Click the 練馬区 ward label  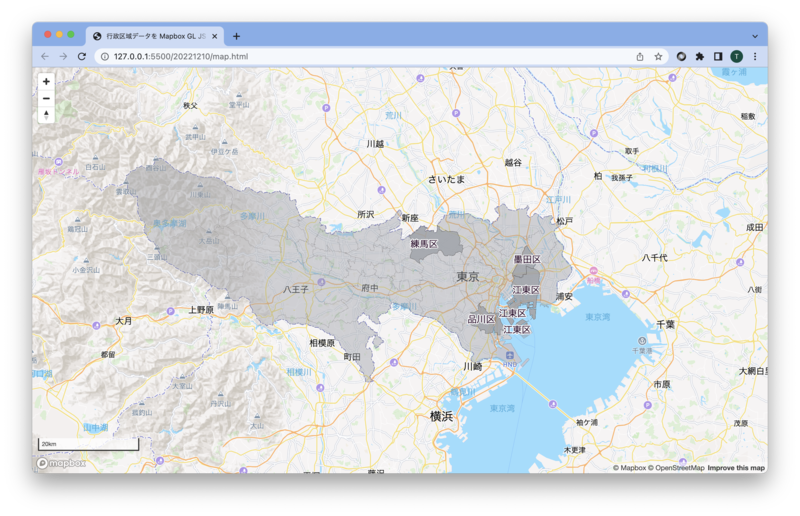pyautogui.click(x=424, y=244)
